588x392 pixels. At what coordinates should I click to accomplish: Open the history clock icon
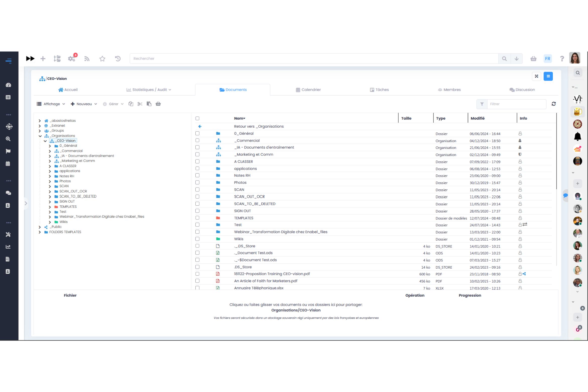(x=118, y=59)
